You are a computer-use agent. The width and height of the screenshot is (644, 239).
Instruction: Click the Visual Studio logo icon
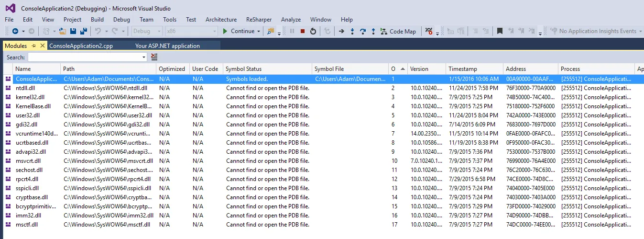(10, 8)
